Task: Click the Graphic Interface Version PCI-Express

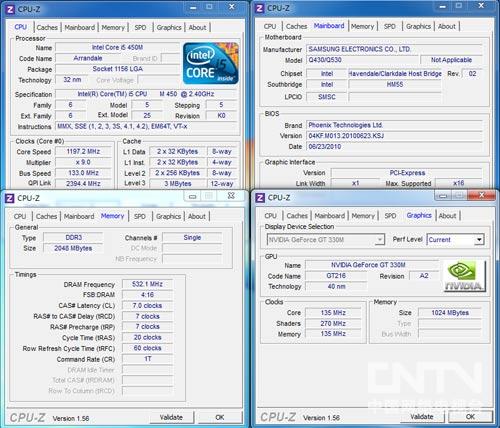Action: tap(407, 173)
